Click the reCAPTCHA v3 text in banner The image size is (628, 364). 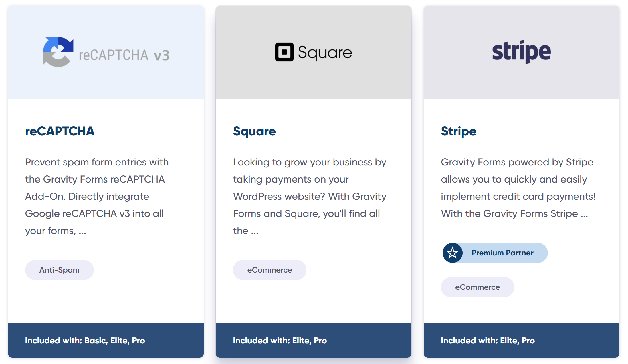coord(124,55)
